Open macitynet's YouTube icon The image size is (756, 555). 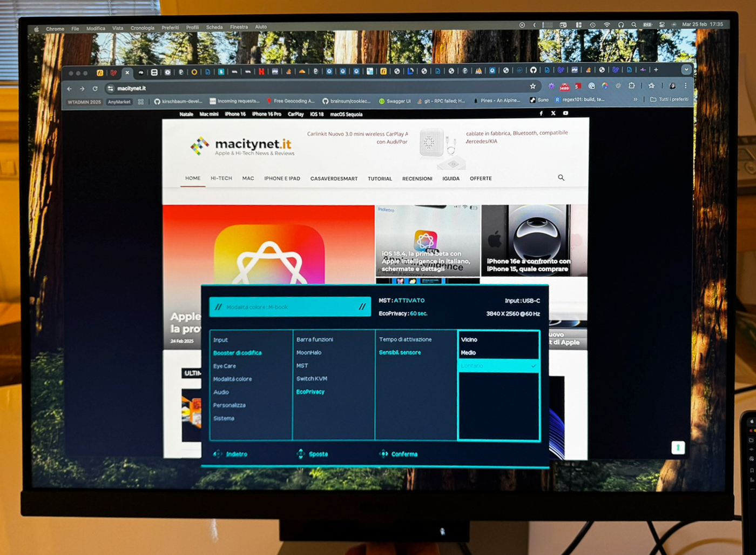click(565, 113)
